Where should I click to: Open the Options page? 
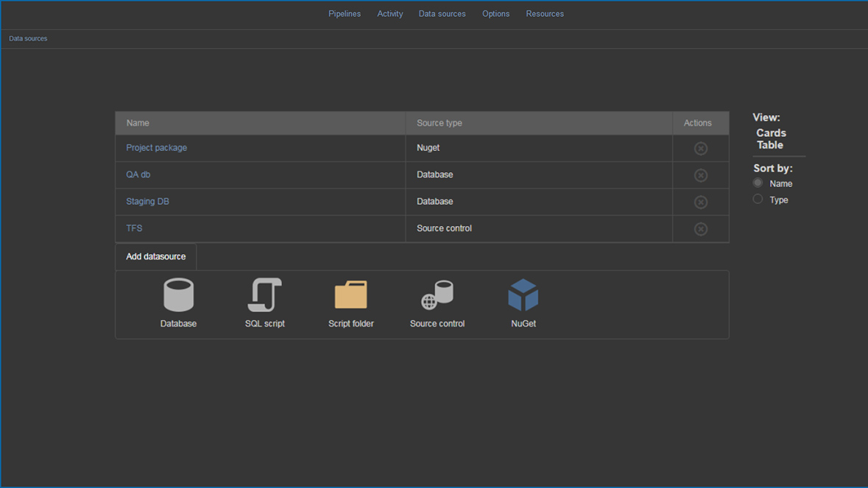(495, 13)
